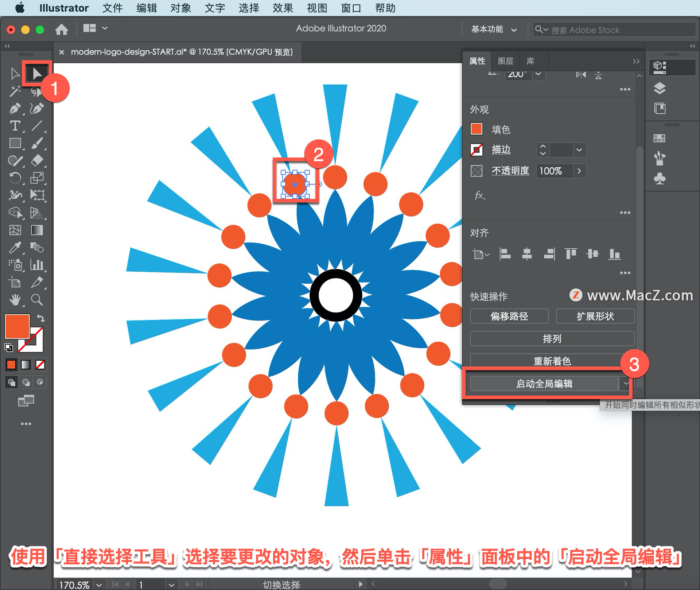
Task: Open the 对象 menu
Action: tap(180, 8)
